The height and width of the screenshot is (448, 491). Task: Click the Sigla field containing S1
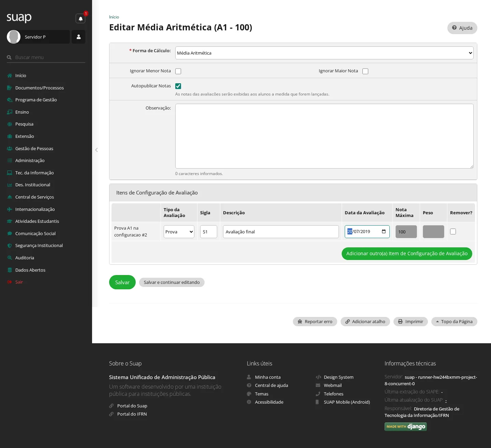pos(209,232)
